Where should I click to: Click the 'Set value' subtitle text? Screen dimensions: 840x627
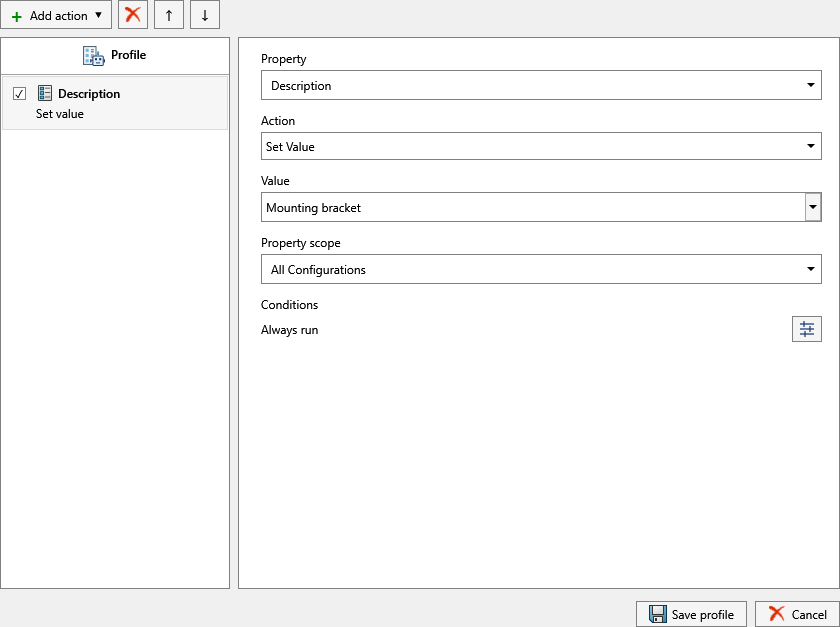pyautogui.click(x=59, y=114)
